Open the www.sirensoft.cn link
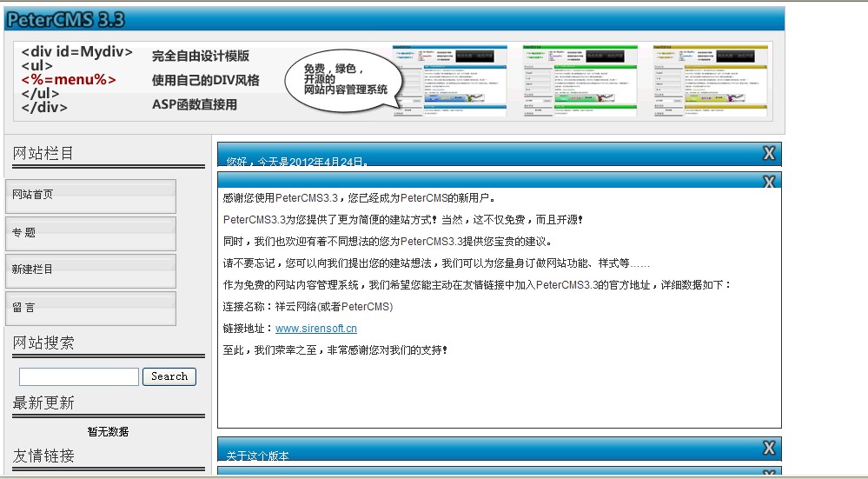 (316, 329)
